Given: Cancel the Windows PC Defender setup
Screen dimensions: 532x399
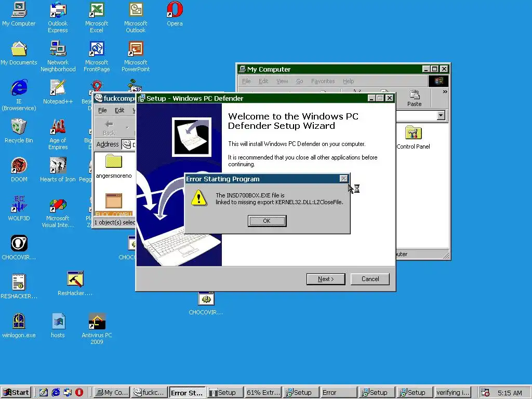Looking at the screenshot, I should coord(370,279).
